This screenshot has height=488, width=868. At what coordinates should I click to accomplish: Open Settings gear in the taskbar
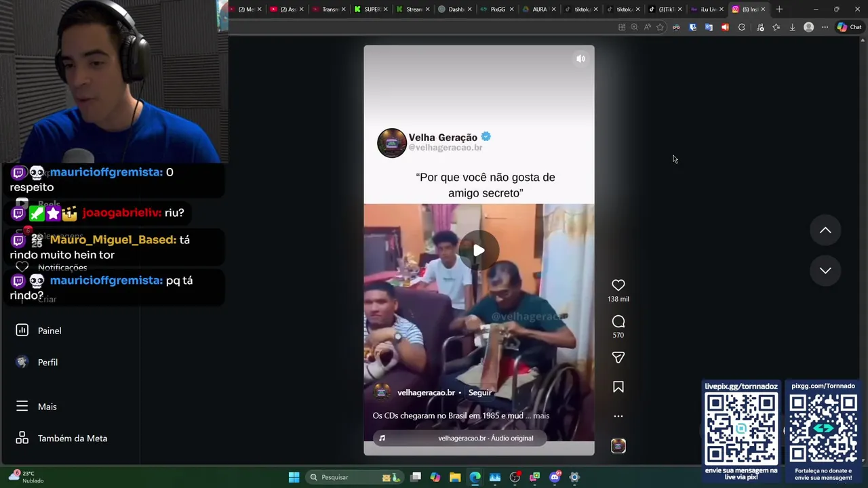click(x=574, y=477)
